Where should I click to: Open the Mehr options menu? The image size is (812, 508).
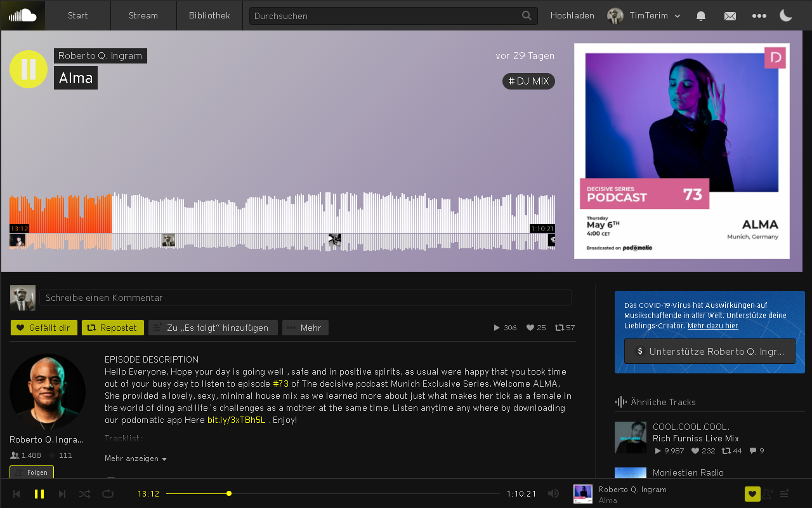point(305,328)
